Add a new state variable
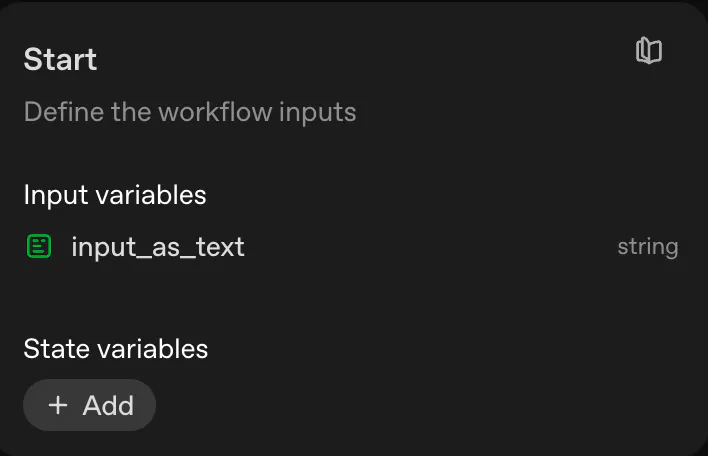 (90, 405)
